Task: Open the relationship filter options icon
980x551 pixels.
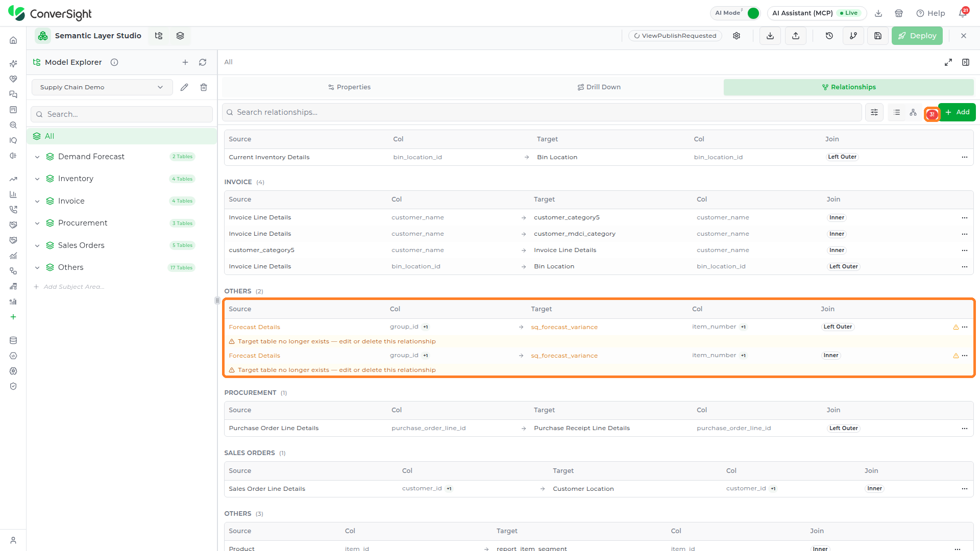Action: pos(874,112)
